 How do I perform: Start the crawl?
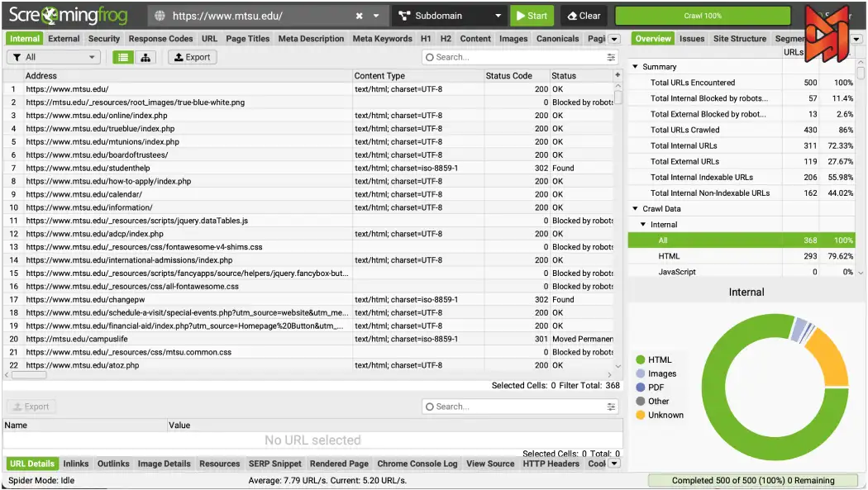(x=532, y=16)
